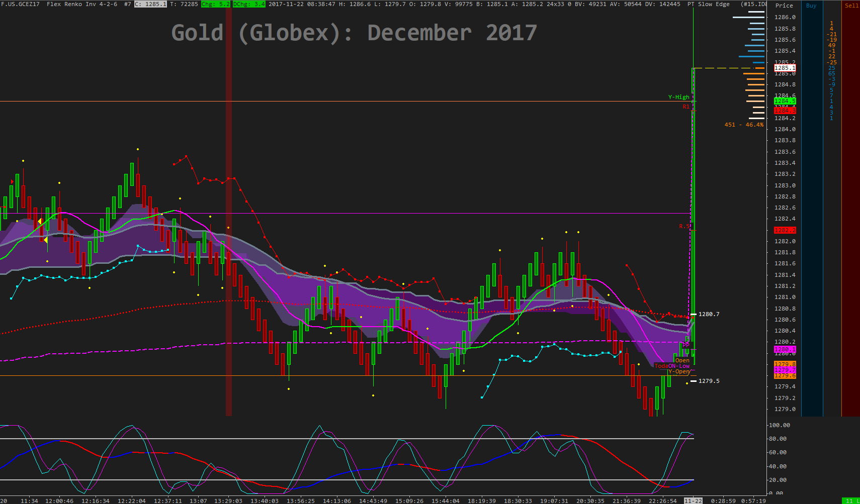Click the 13:29:03 time axis label
The width and height of the screenshot is (860, 504).
click(228, 501)
